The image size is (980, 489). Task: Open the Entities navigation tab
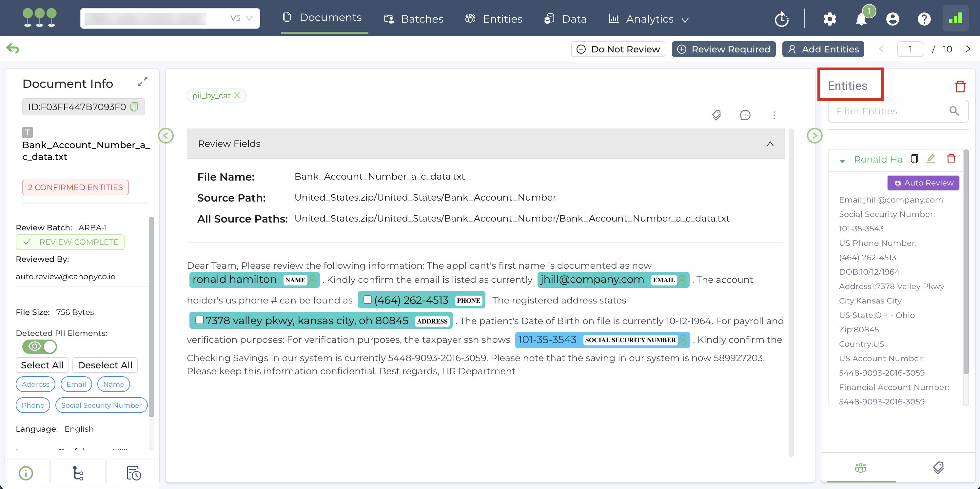click(x=494, y=19)
